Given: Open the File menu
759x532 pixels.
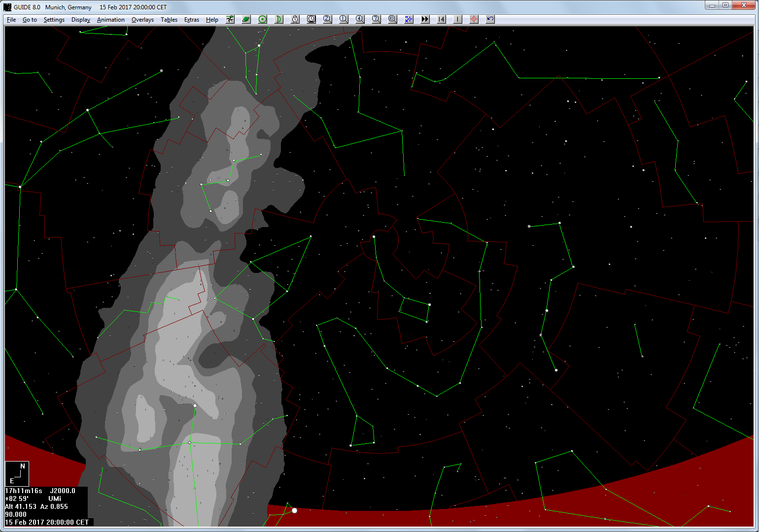Looking at the screenshot, I should click(x=11, y=20).
